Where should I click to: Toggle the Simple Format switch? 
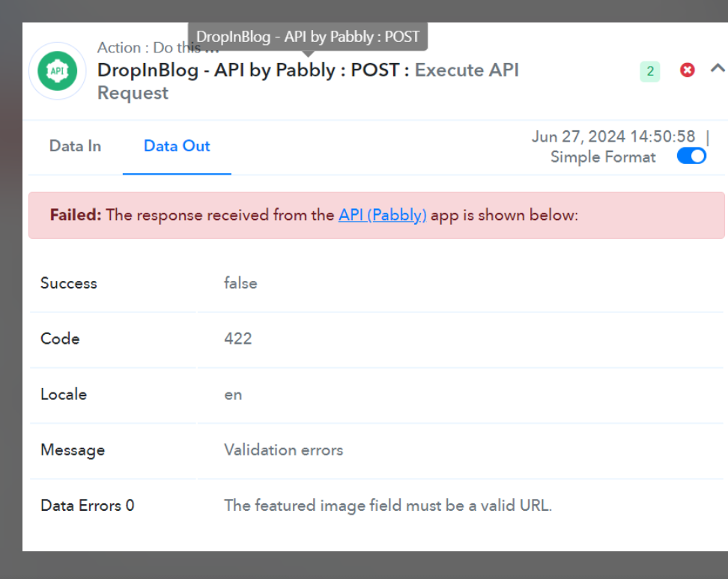click(691, 156)
